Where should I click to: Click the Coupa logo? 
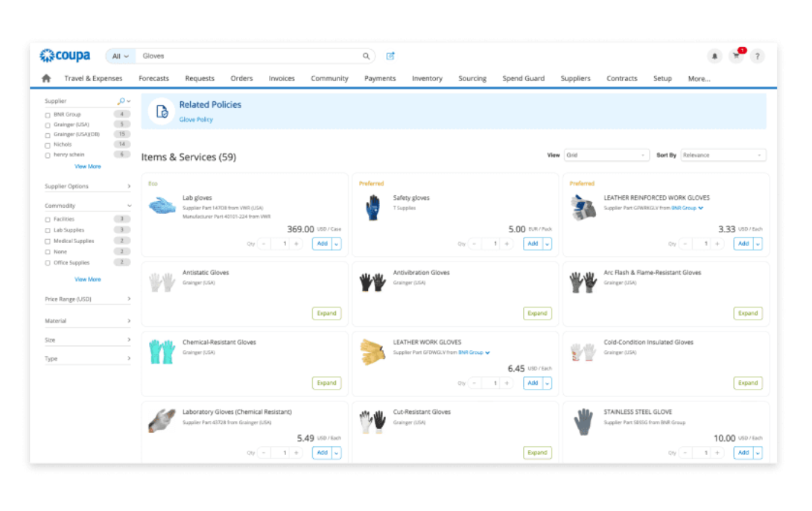(66, 55)
